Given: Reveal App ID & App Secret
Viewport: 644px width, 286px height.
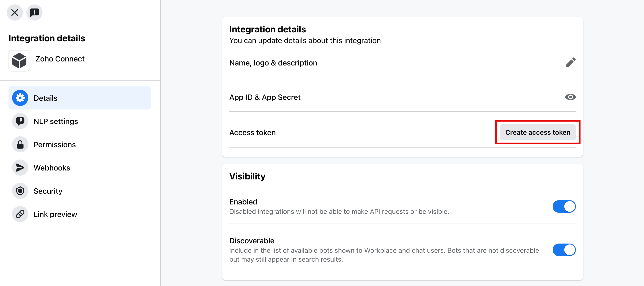Looking at the screenshot, I should tap(570, 97).
